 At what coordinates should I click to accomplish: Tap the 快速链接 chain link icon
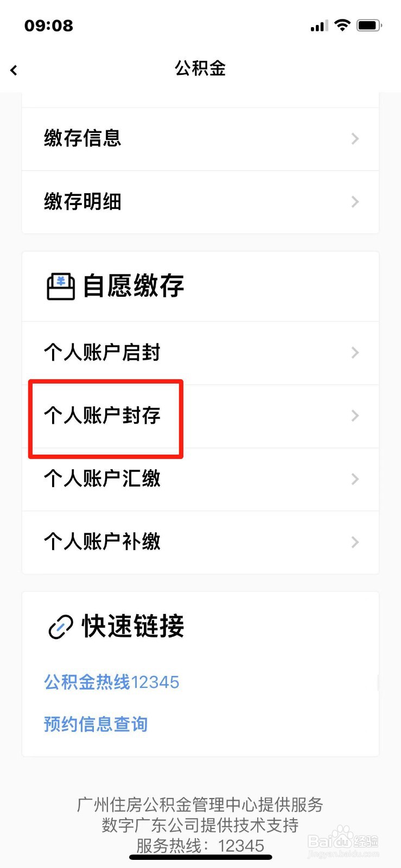(x=61, y=627)
